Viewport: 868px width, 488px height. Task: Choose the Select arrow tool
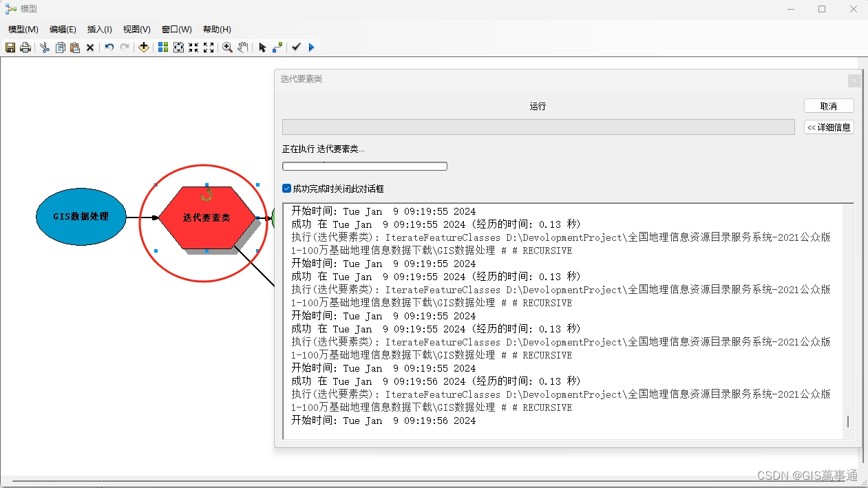point(263,47)
